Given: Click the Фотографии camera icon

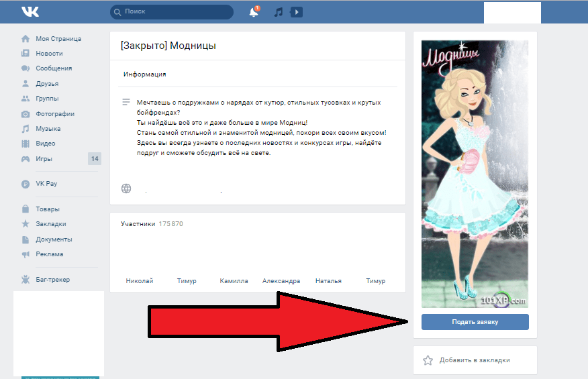Looking at the screenshot, I should click(x=26, y=114).
